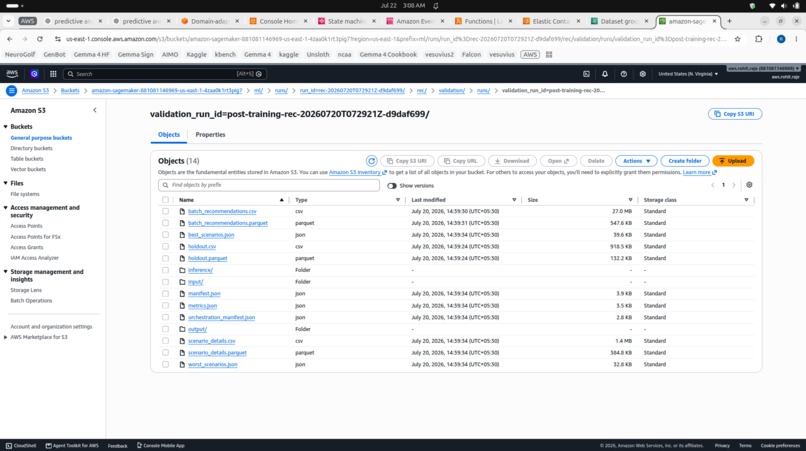Open the console settings gear
806x451 pixels.
(x=643, y=74)
